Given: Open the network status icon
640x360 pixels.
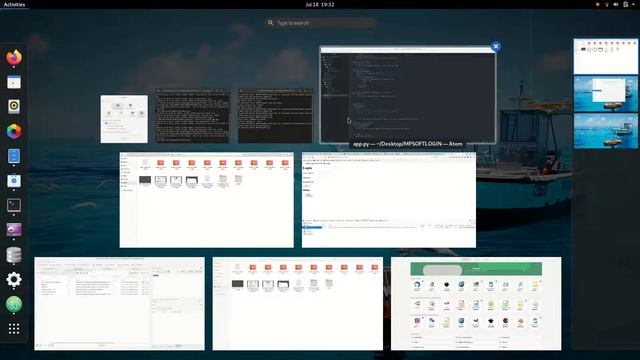Looking at the screenshot, I should pyautogui.click(x=607, y=4).
